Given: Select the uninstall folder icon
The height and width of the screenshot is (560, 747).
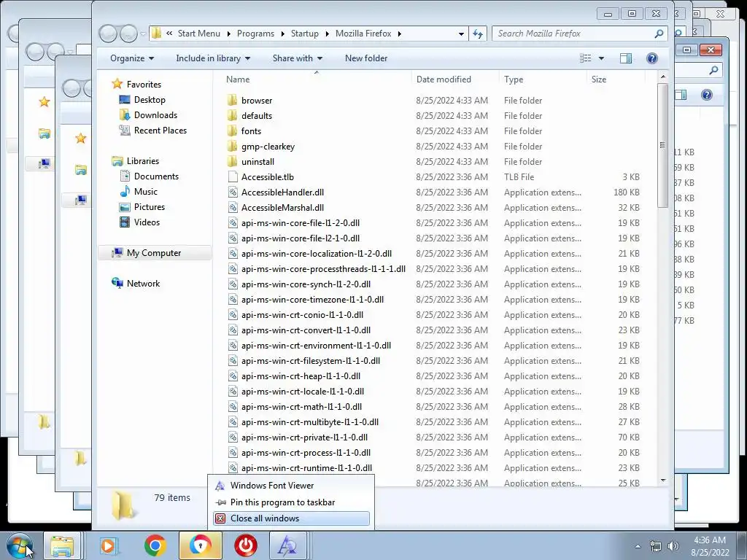Looking at the screenshot, I should pyautogui.click(x=233, y=161).
